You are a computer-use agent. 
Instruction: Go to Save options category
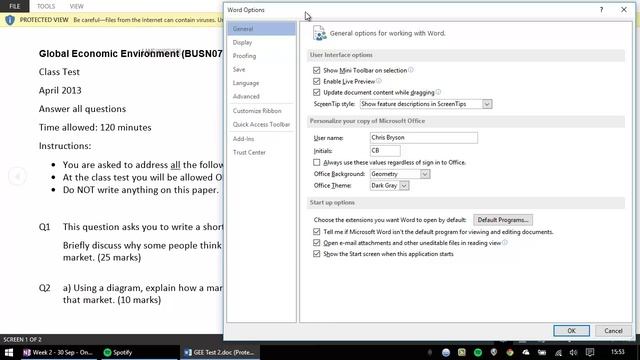(261, 69)
